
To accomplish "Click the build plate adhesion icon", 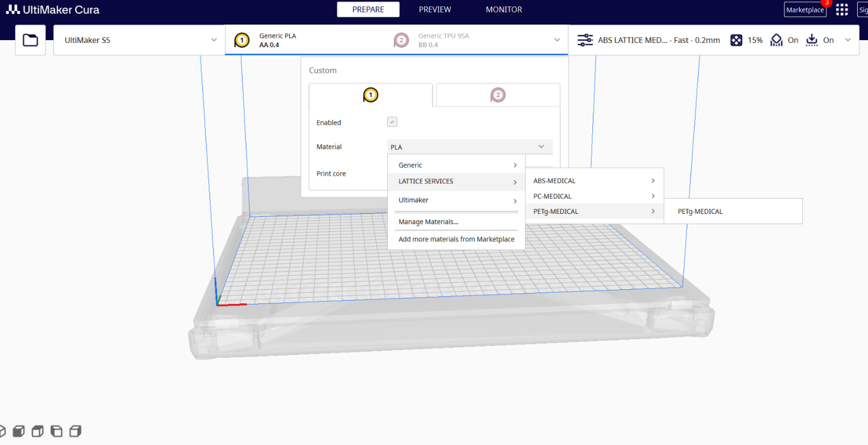I will click(x=812, y=40).
